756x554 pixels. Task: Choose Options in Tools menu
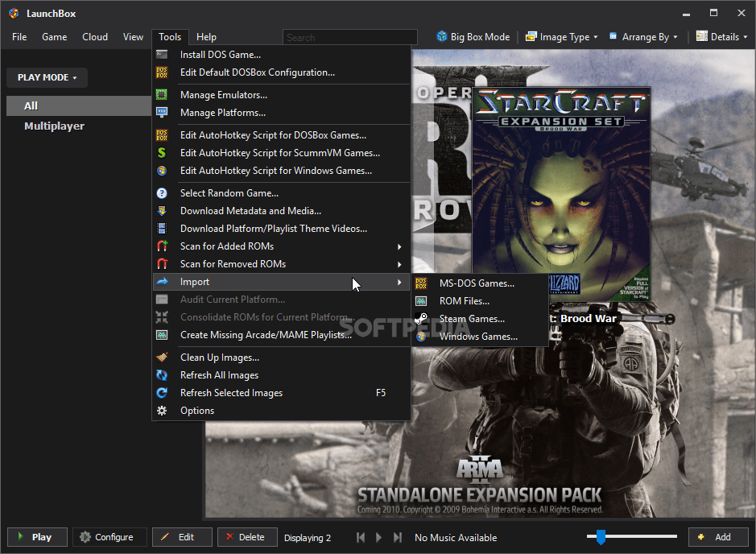(x=282, y=411)
